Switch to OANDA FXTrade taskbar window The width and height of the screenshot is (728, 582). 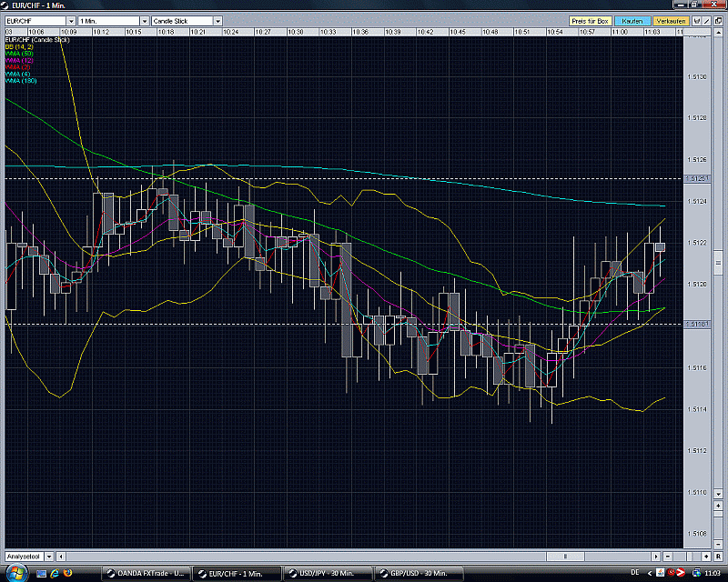(146, 572)
